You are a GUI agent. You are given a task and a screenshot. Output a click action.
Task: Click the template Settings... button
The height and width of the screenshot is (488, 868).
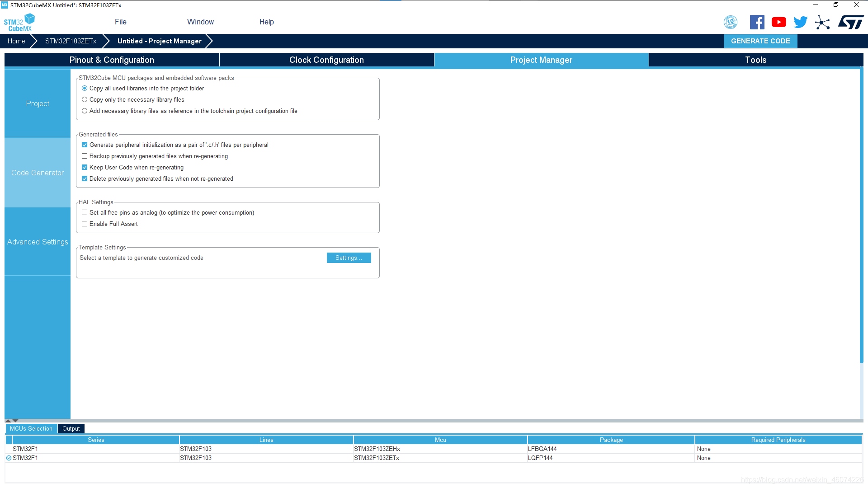tap(349, 258)
